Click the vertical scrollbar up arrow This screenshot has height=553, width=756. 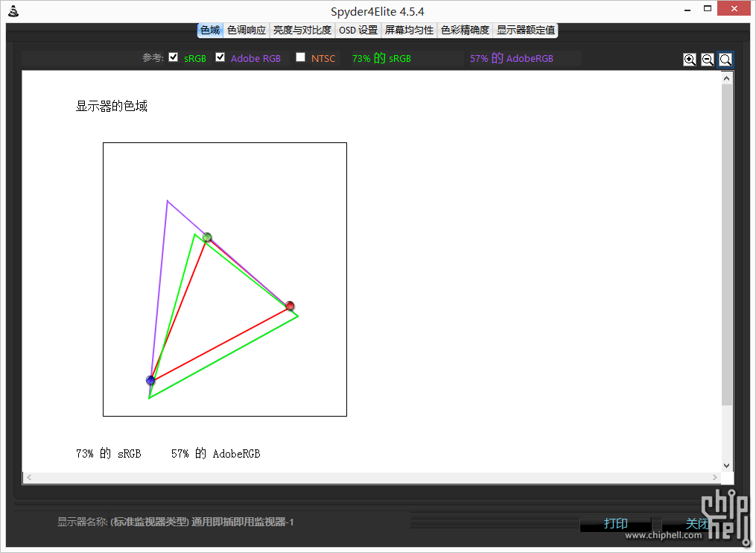(x=727, y=78)
